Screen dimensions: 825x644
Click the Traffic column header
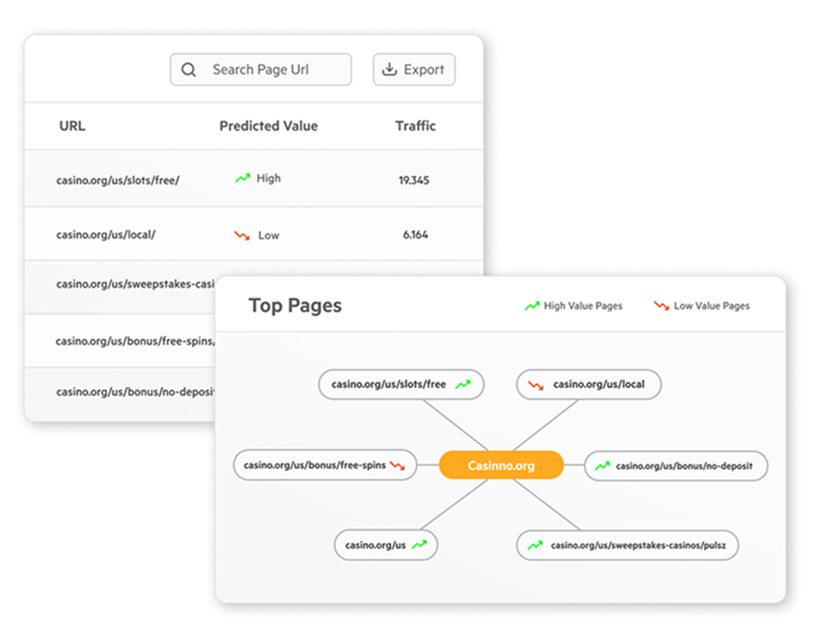[415, 126]
